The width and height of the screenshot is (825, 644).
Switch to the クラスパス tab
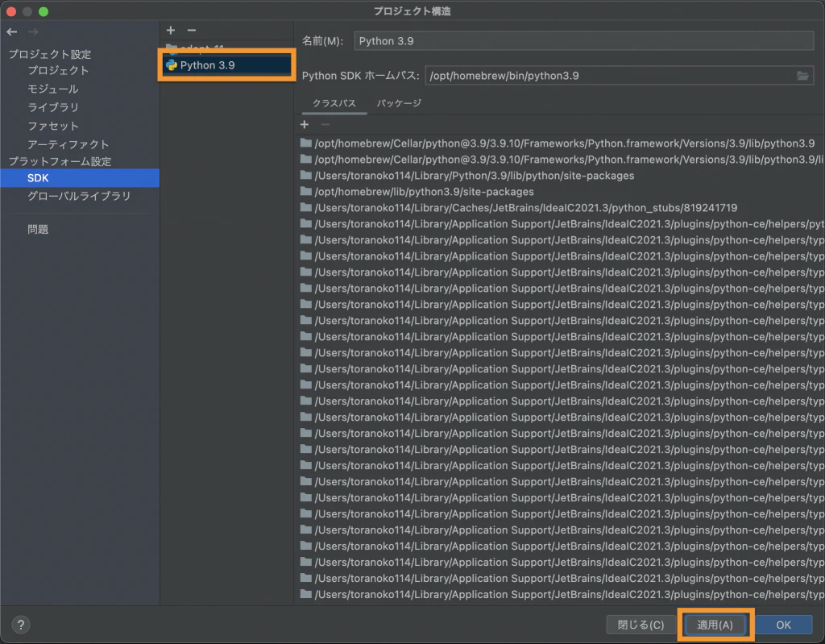[x=334, y=103]
